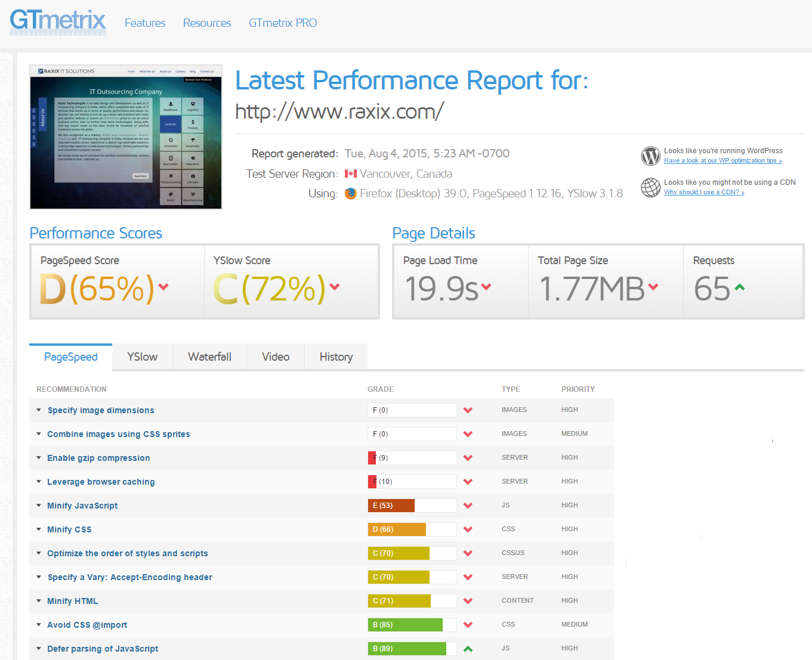The image size is (812, 660).
Task: Click the F (0) grade bar for image dimensions
Action: (412, 410)
